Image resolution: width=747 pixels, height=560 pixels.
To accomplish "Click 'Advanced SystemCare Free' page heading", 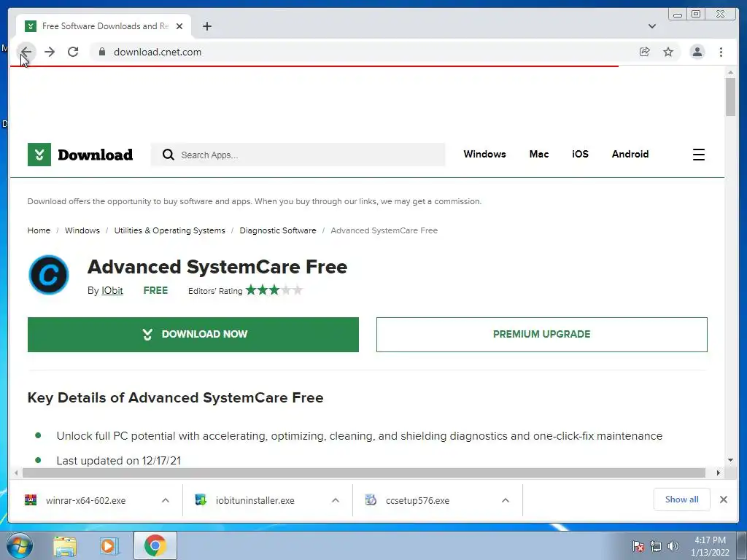I will [x=217, y=267].
